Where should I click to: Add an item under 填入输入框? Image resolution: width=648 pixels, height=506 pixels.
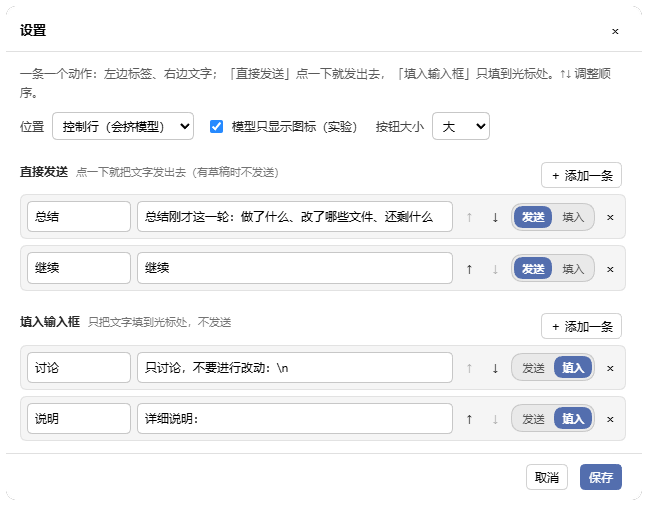pyautogui.click(x=581, y=326)
